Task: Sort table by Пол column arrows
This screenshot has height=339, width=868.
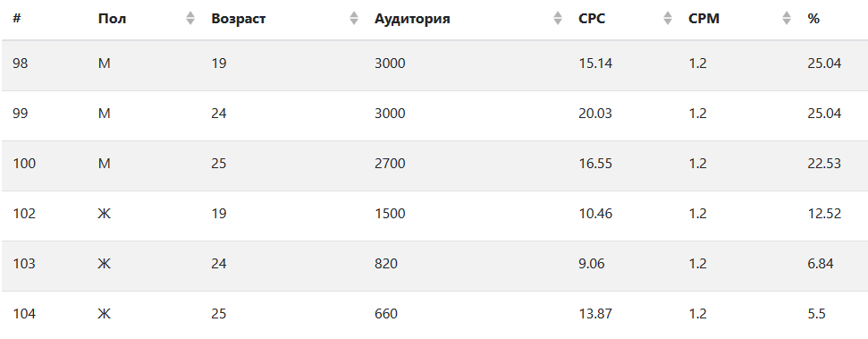Action: (190, 18)
